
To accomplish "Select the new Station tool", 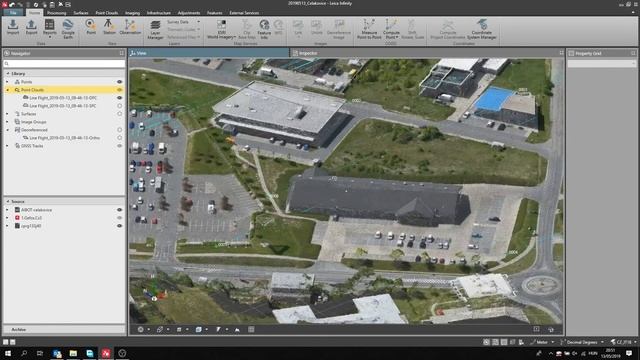I will pos(109,27).
